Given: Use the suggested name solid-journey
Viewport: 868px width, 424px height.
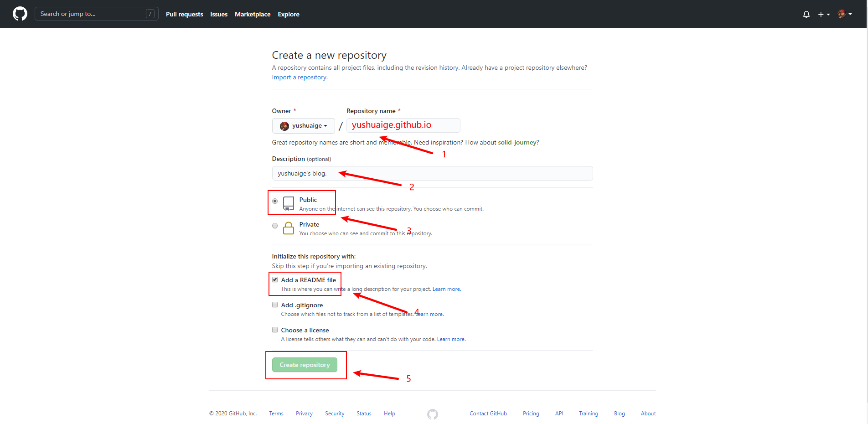Looking at the screenshot, I should pos(517,142).
